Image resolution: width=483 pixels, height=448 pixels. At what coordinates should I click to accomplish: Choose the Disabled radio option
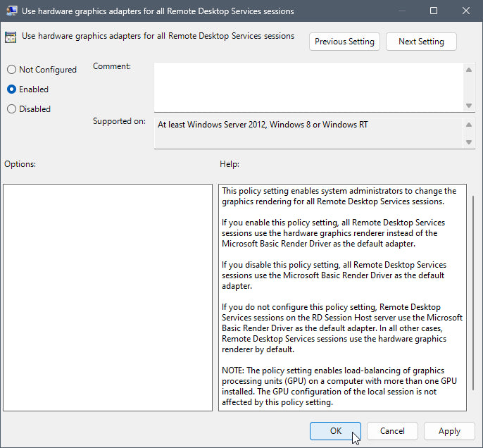point(11,109)
